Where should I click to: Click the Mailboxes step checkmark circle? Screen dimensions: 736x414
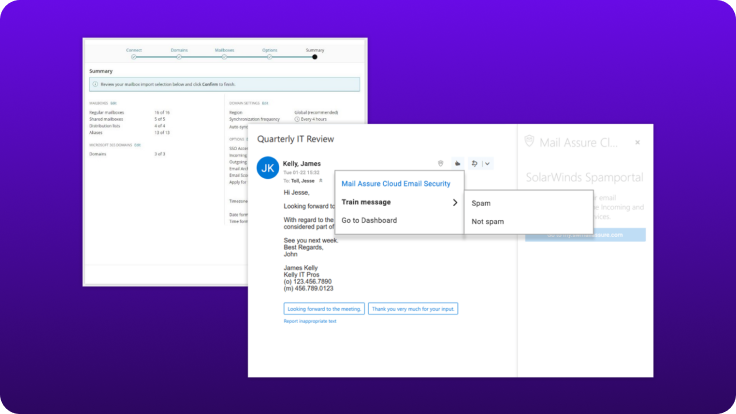click(x=224, y=57)
